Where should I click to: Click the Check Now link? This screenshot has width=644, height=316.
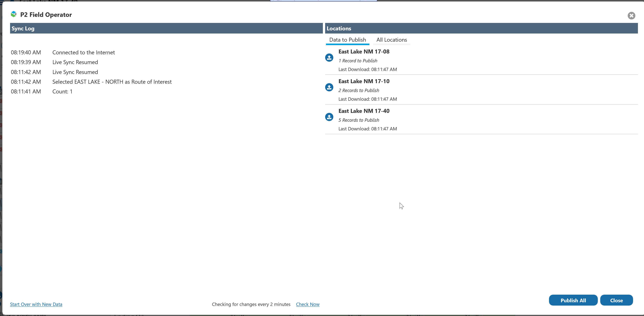308,304
